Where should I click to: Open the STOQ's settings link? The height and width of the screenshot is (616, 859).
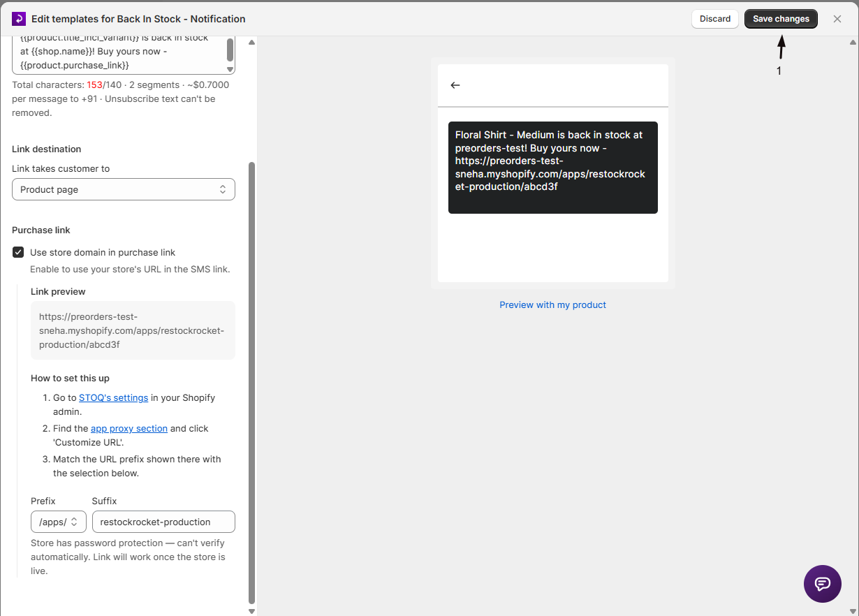click(x=113, y=397)
